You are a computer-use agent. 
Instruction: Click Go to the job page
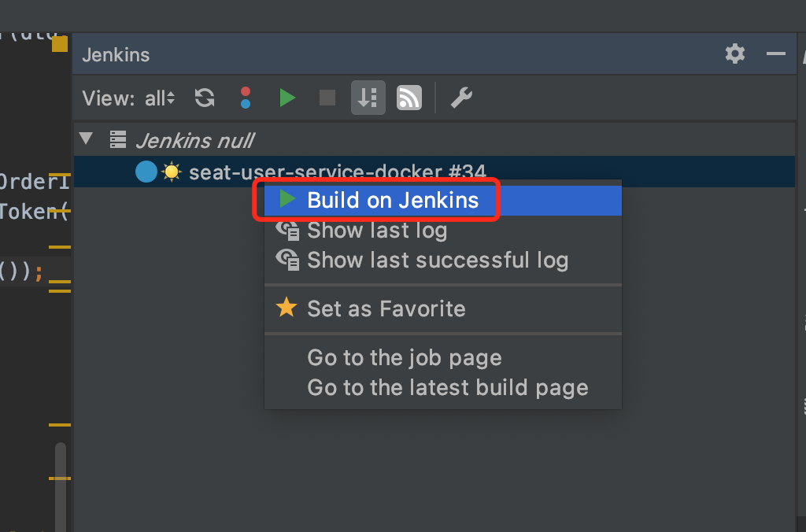point(404,358)
